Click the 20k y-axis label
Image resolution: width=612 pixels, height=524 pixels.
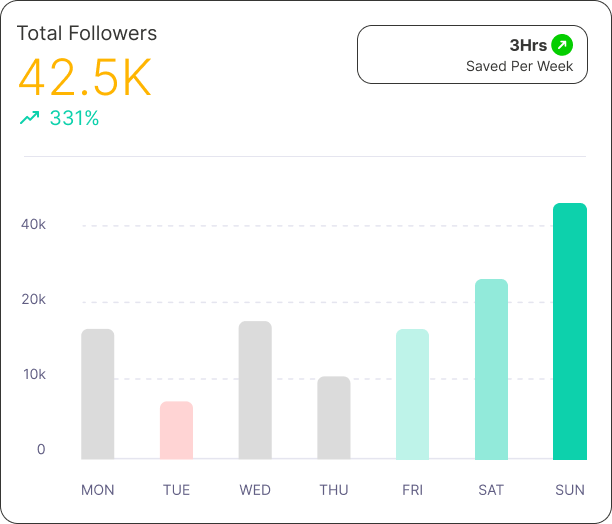[x=35, y=300]
